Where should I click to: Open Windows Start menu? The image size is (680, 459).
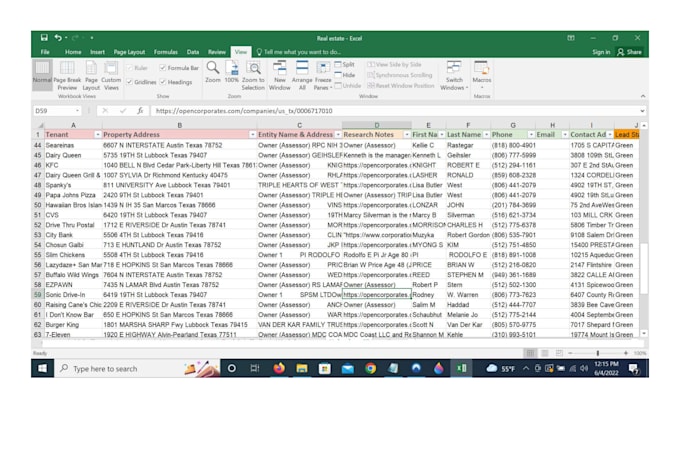[42, 368]
